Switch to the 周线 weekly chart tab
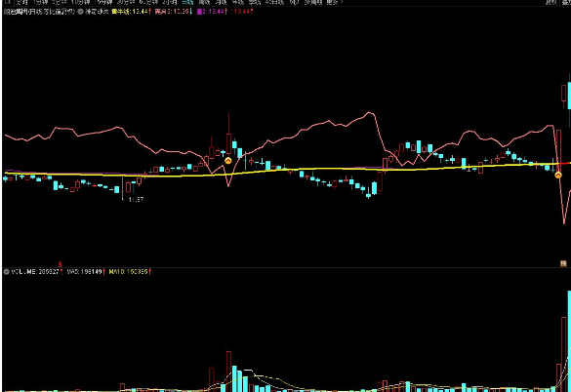Image resolution: width=571 pixels, height=392 pixels. [204, 2]
